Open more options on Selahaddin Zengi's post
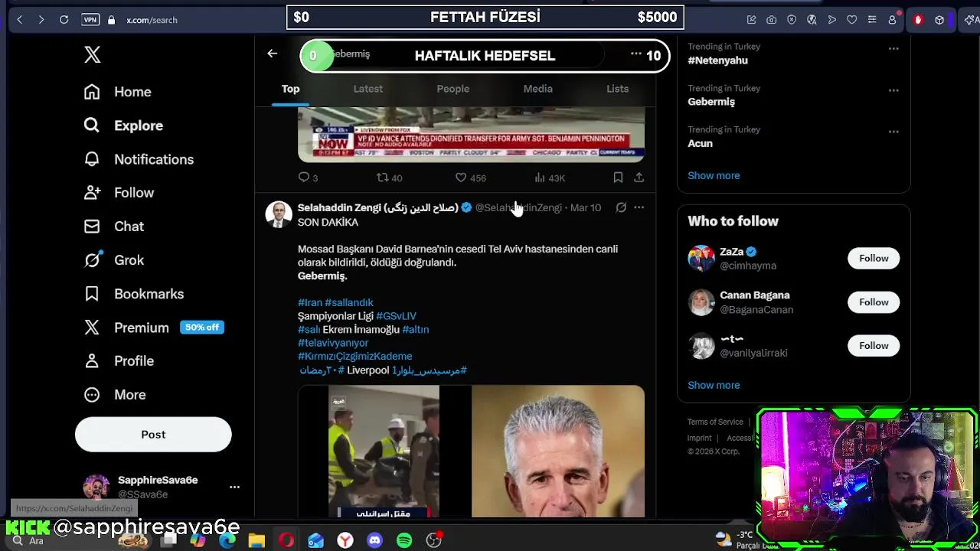 [639, 207]
